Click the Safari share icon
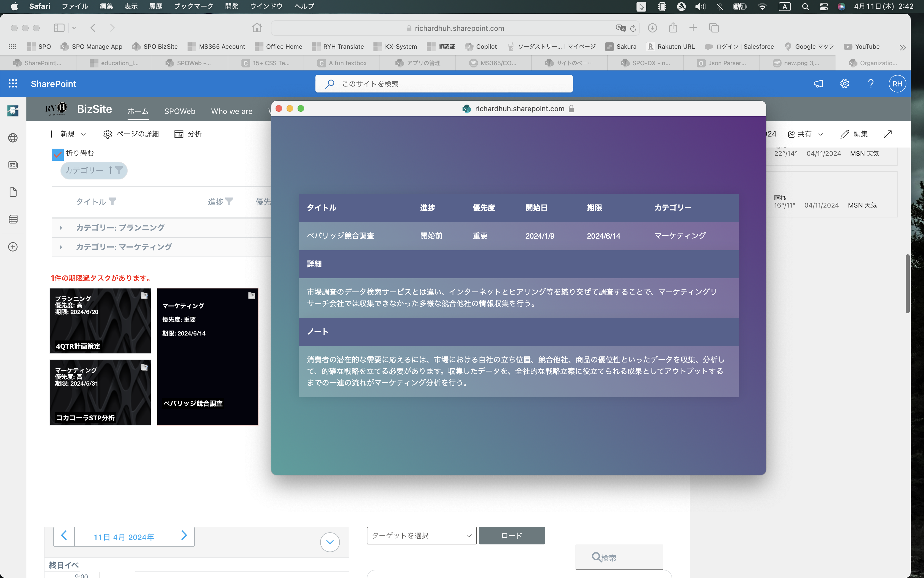Viewport: 924px width, 578px height. pos(673,28)
